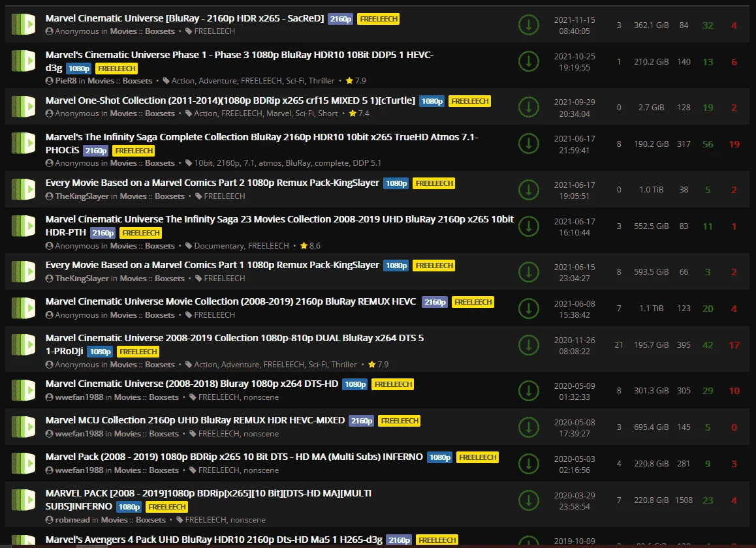The image size is (756, 548).
Task: Click 2160p badge on SacReD torrent
Action: (340, 19)
